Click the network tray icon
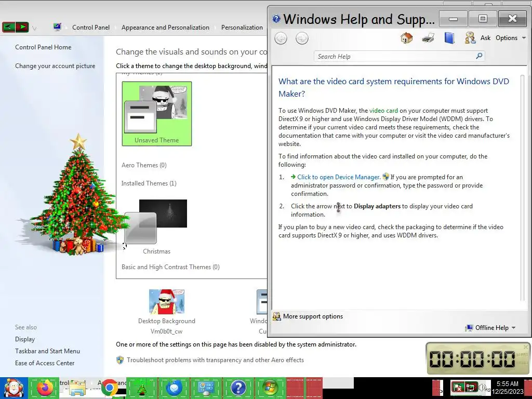This screenshot has width=532, height=399. (470, 387)
